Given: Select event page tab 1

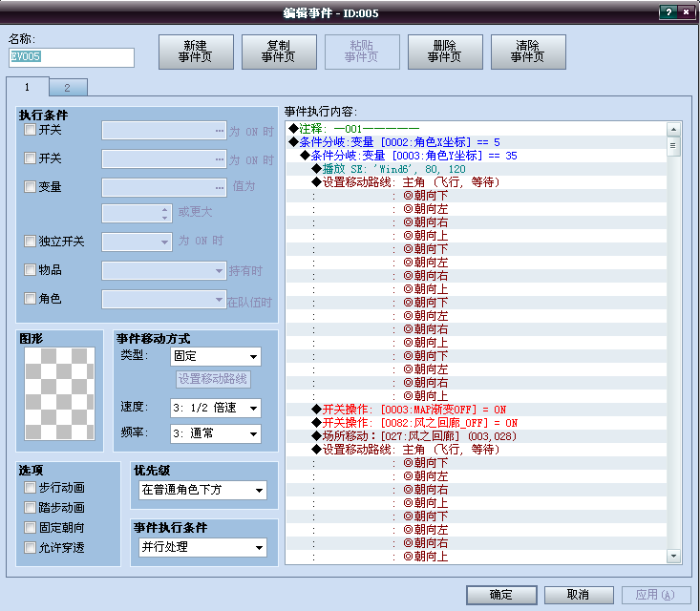Looking at the screenshot, I should (x=28, y=87).
